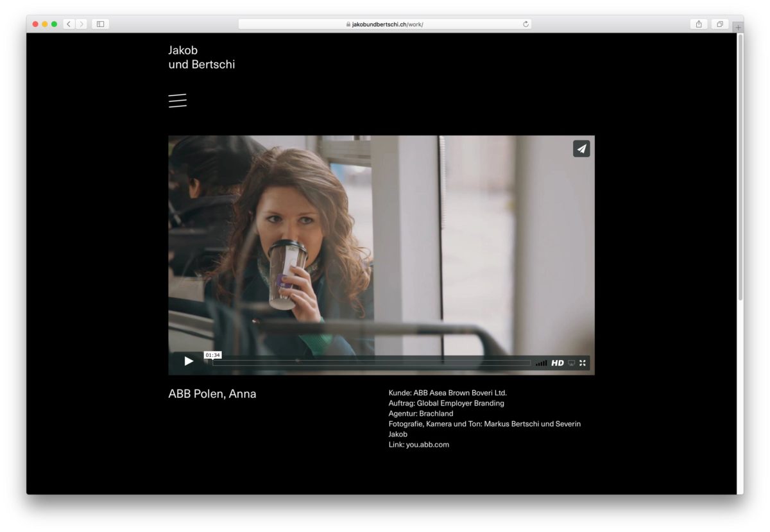
Task: Adjust the video volume bars
Action: [x=542, y=363]
